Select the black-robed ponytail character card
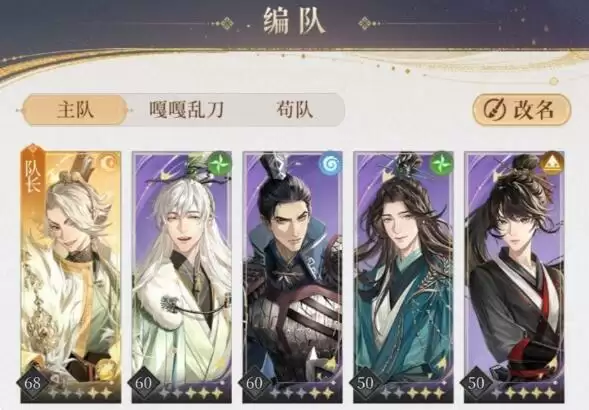The height and width of the screenshot is (410, 589). pos(514,276)
